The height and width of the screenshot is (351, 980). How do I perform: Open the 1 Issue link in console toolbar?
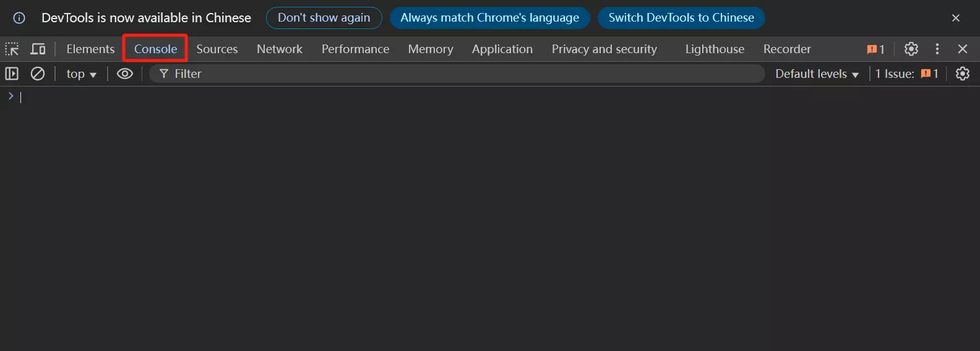[906, 74]
